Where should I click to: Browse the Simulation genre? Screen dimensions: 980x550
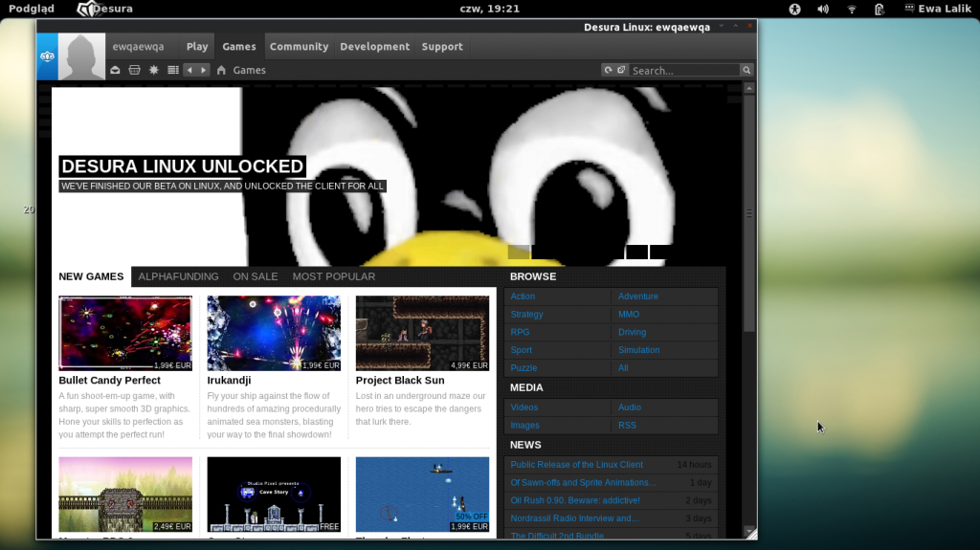click(638, 350)
